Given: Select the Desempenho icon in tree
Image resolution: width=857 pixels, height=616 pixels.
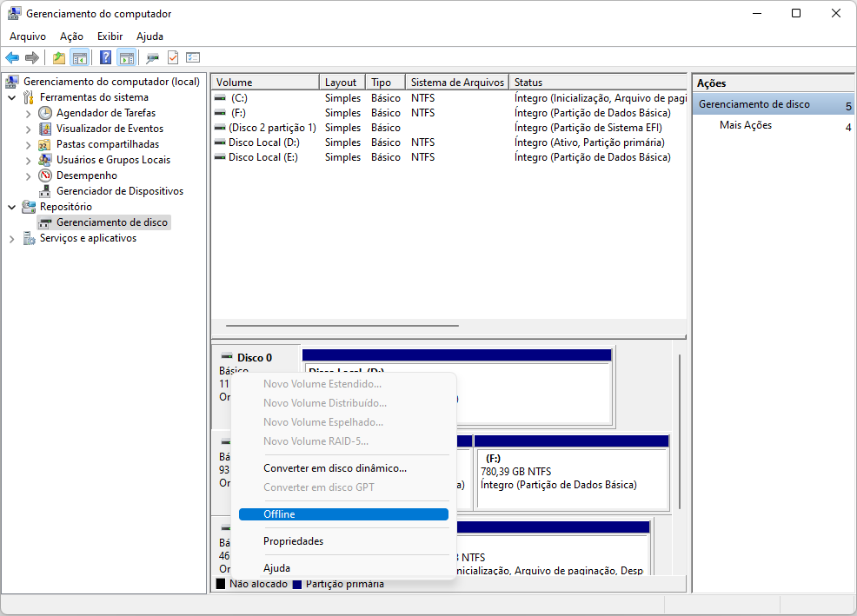Looking at the screenshot, I should (x=46, y=176).
